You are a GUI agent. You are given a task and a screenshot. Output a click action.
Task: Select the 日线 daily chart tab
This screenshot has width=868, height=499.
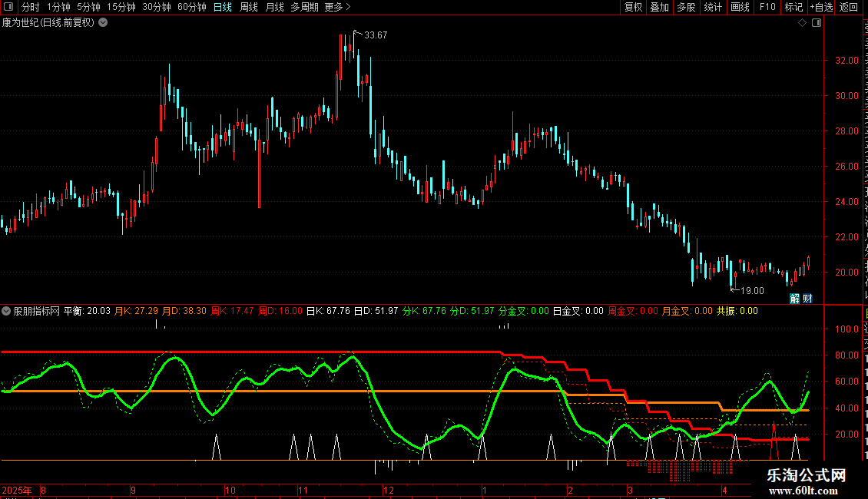coord(223,7)
